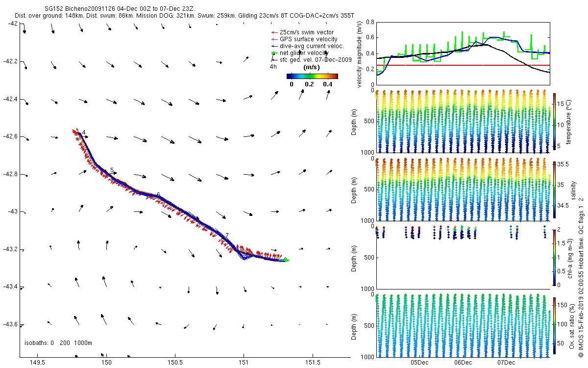The height and width of the screenshot is (368, 588).
Task: Click the '1.5' tick on the chl-a colorbar
Action: (562, 243)
